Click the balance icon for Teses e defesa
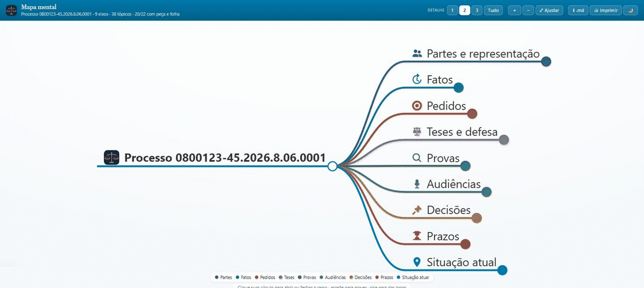The height and width of the screenshot is (288, 644). click(x=417, y=132)
